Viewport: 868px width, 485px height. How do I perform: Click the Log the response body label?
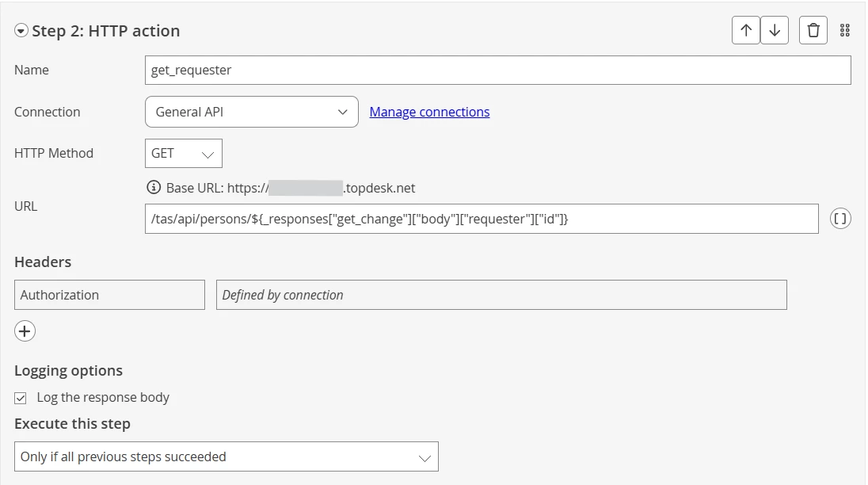103,398
